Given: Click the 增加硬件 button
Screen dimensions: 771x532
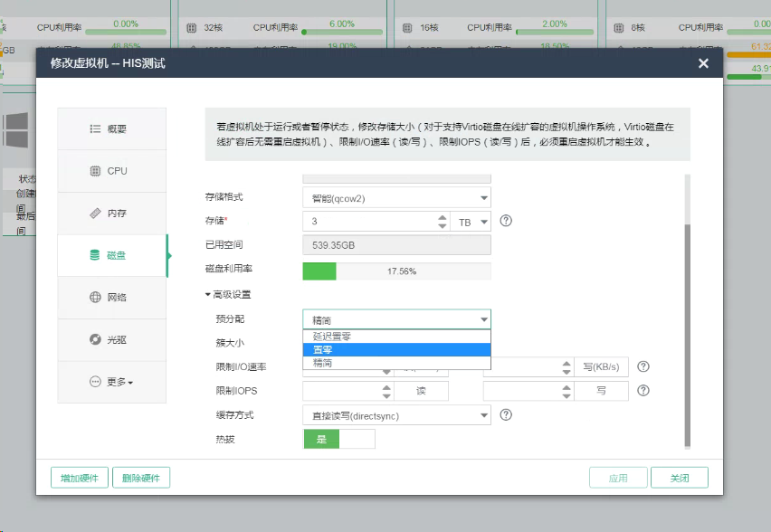Looking at the screenshot, I should (x=79, y=478).
